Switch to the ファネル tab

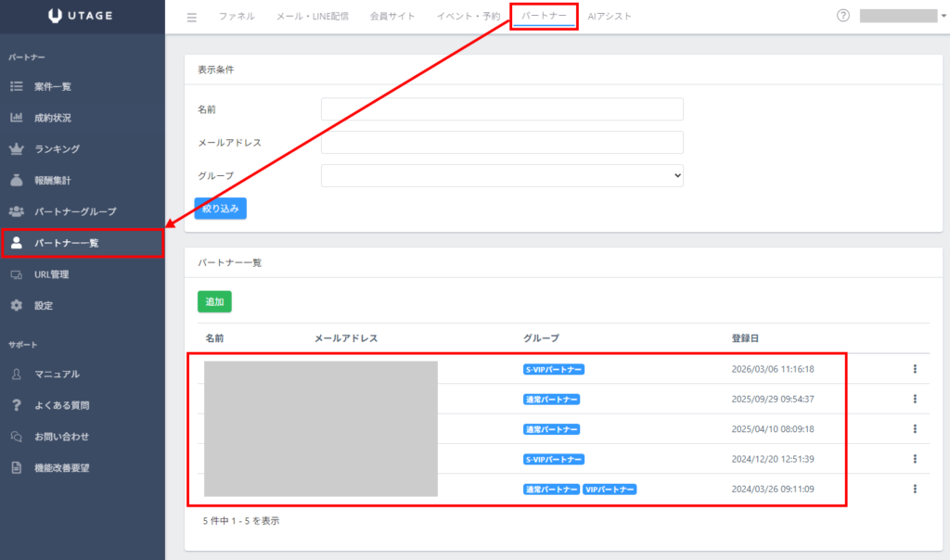[x=237, y=17]
